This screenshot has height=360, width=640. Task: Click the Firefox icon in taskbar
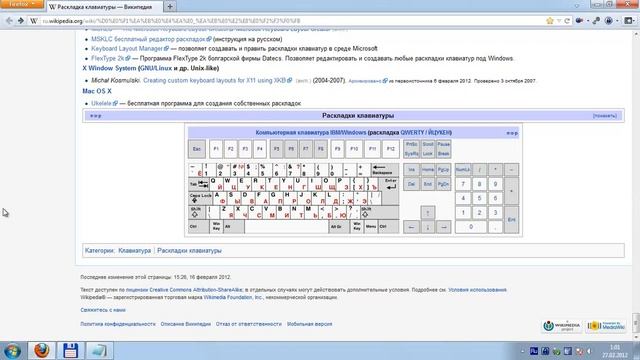42,351
